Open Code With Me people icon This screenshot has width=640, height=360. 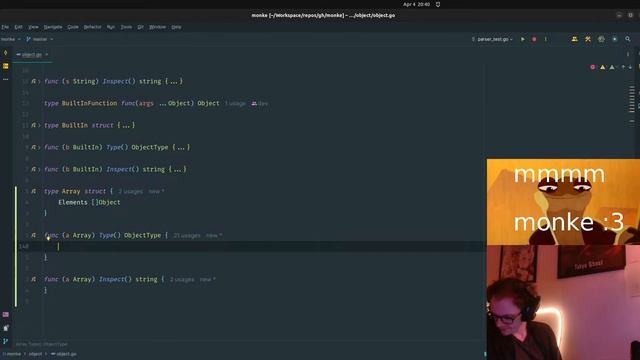[x=575, y=39]
